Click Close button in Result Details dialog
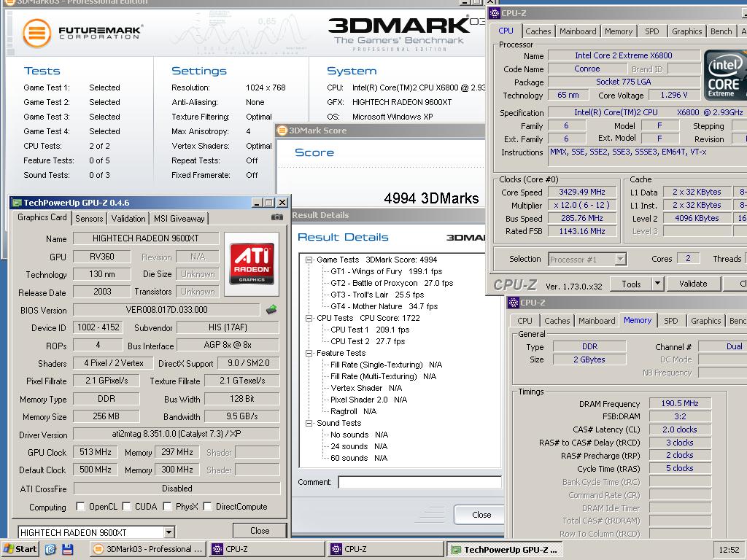Image resolution: width=747 pixels, height=560 pixels. (x=479, y=515)
